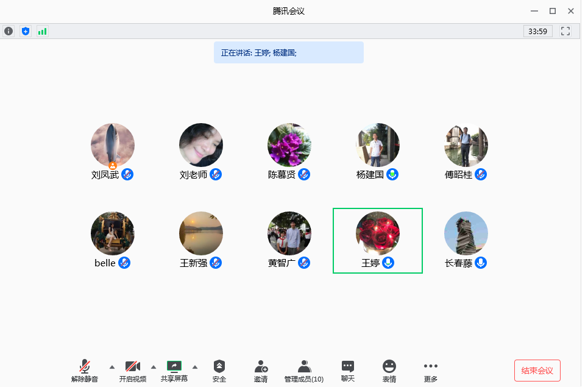Unmute yourself with 解除静音
The image size is (588, 387).
[x=85, y=371]
